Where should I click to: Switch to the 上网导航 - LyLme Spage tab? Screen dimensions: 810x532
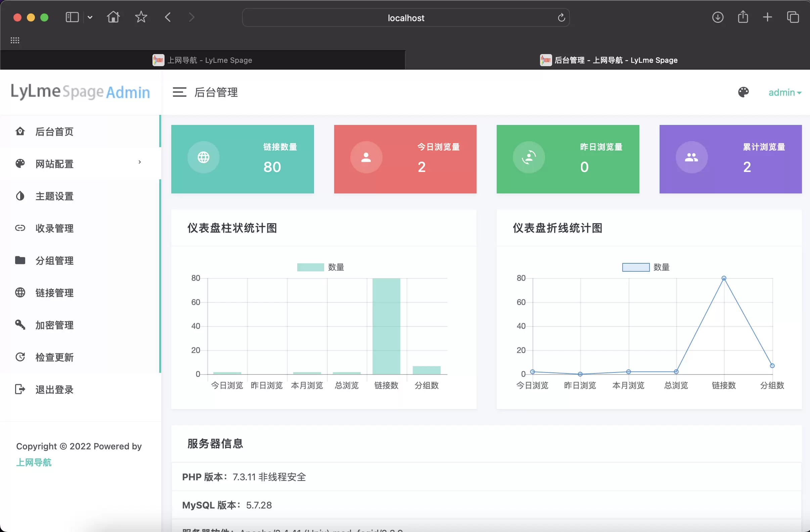(210, 60)
